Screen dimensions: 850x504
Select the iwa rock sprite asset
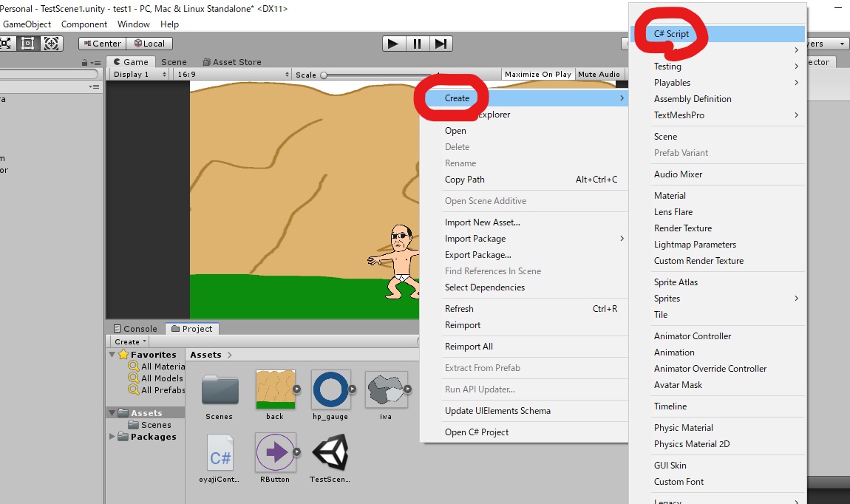(385, 389)
